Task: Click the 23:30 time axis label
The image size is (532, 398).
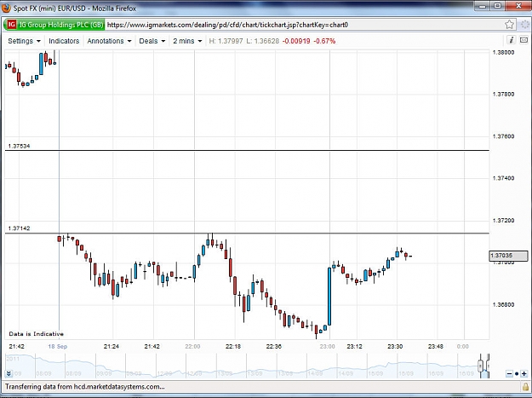Action: point(395,346)
